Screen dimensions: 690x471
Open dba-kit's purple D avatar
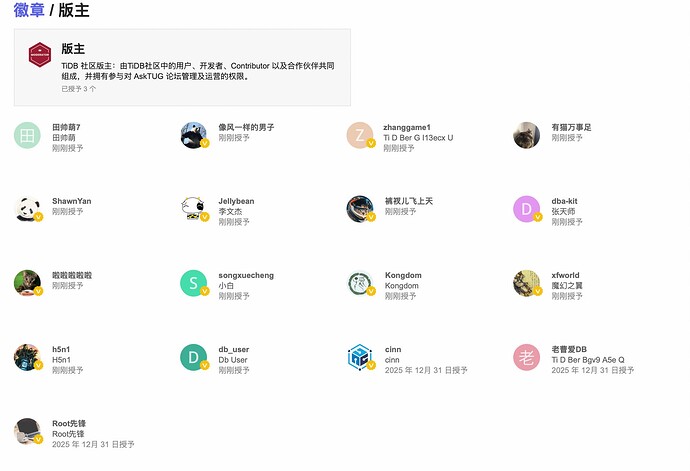(526, 209)
